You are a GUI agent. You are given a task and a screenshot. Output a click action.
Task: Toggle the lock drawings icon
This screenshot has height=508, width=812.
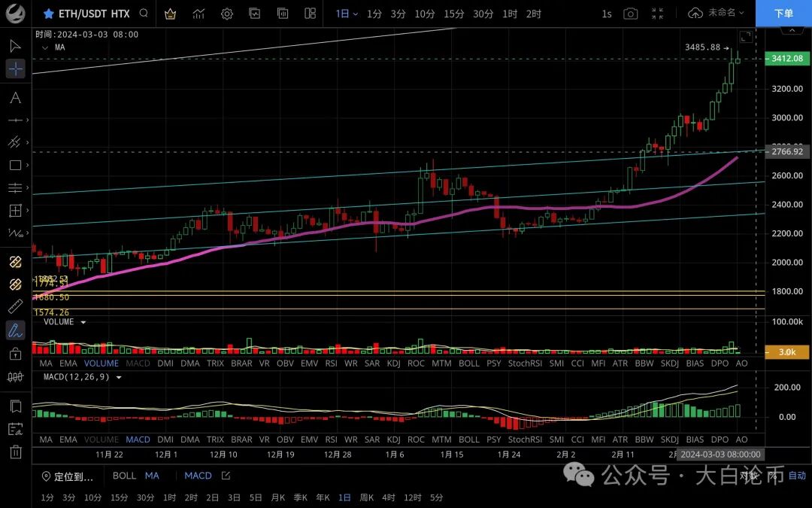pyautogui.click(x=16, y=354)
